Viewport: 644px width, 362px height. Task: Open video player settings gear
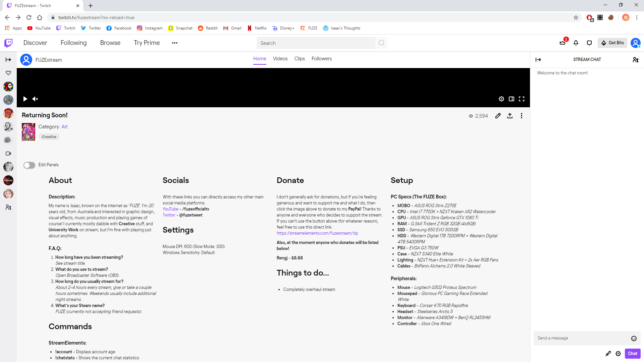tap(501, 99)
